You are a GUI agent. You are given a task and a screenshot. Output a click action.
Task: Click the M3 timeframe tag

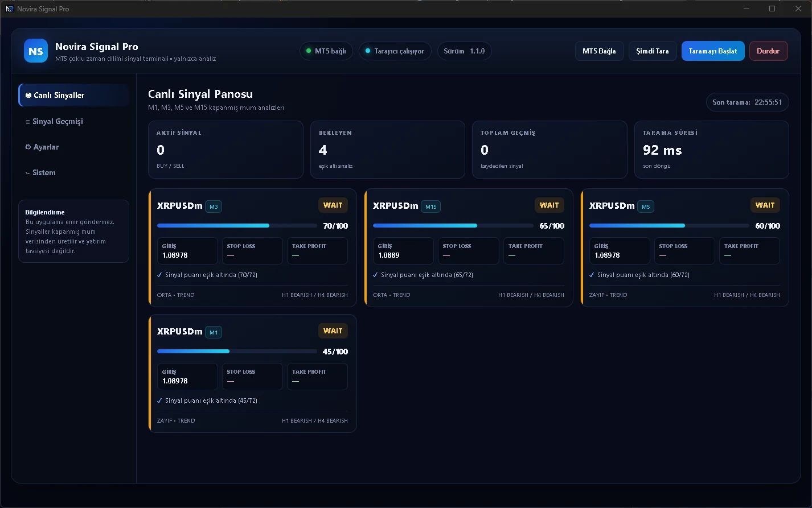(x=214, y=206)
